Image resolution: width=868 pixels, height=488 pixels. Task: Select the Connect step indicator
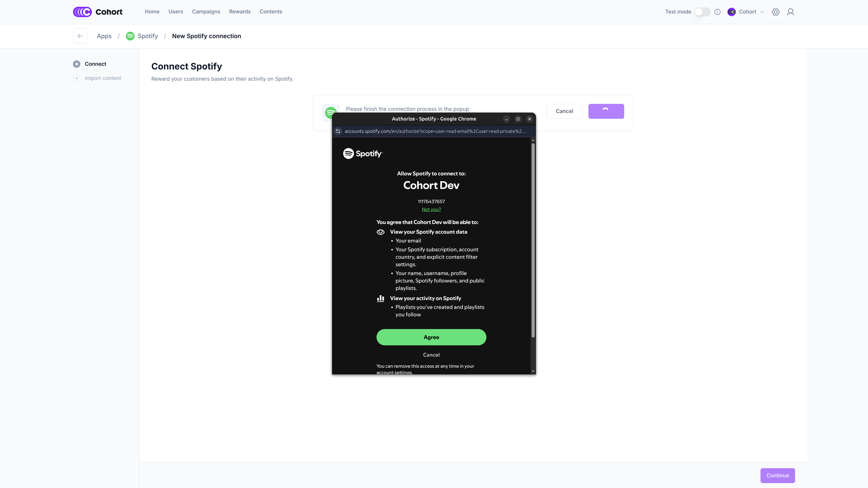[76, 64]
